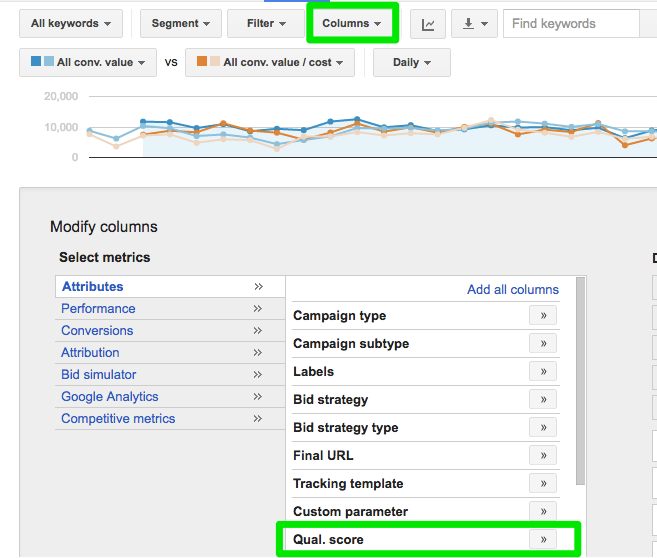Expand the Segment dropdown
This screenshot has height=558, width=657.
click(181, 24)
